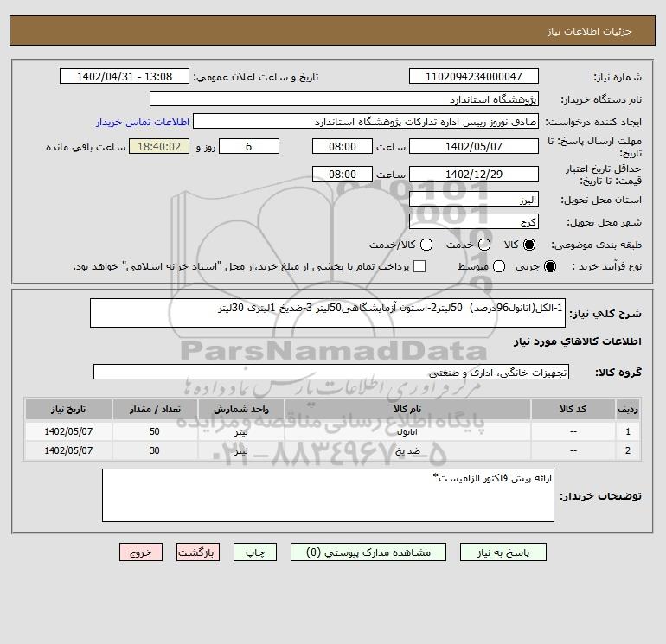Select the اتانول item name cell
666x644 pixels.
point(407,431)
